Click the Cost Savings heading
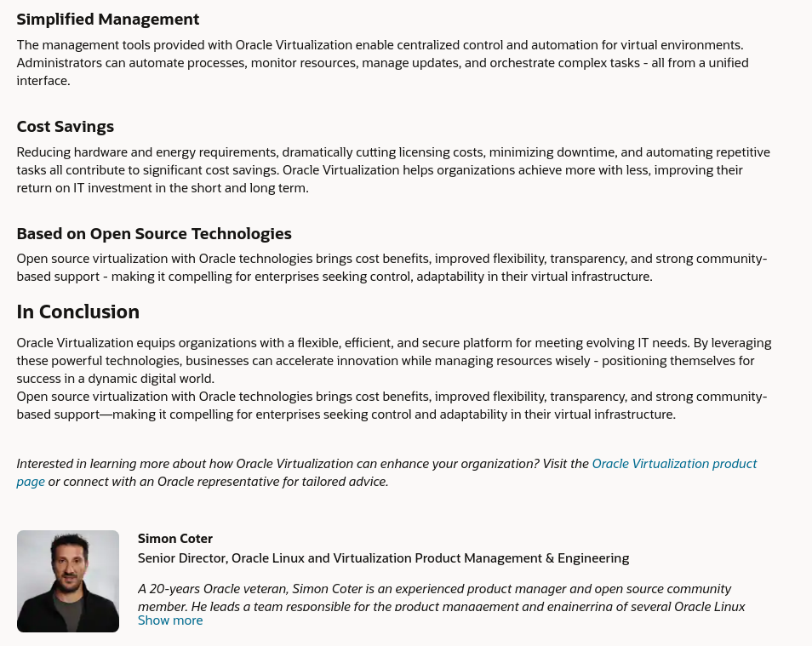Viewport: 812px width, 646px height. coord(66,127)
